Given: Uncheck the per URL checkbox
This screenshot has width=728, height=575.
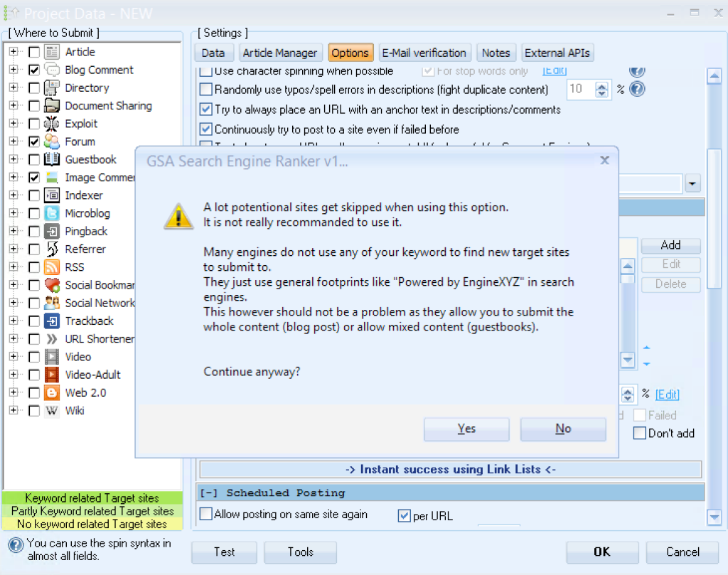Looking at the screenshot, I should click(x=404, y=515).
